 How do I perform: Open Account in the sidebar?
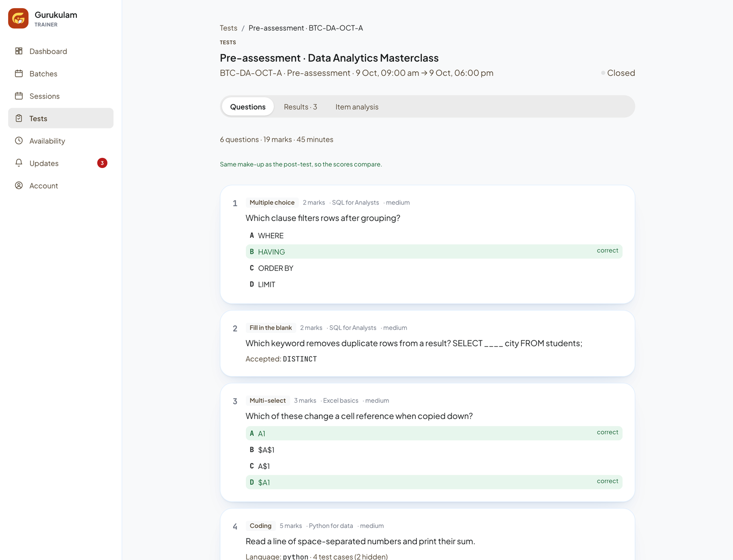coord(61,185)
